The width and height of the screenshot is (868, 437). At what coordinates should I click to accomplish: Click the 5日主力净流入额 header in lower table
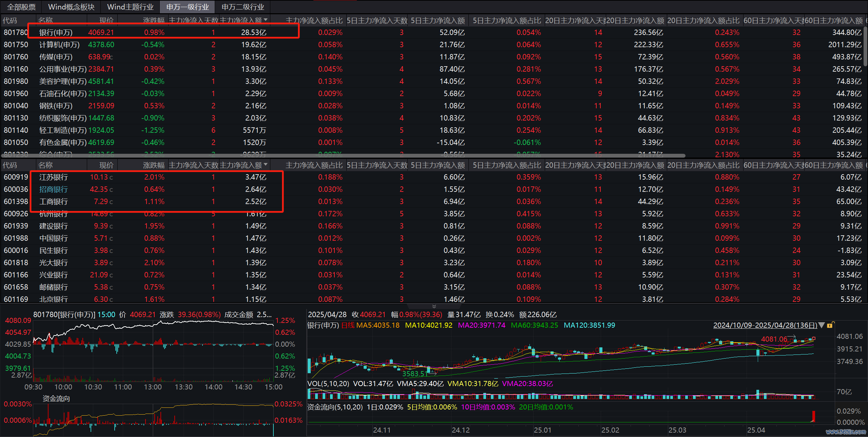coord(438,165)
